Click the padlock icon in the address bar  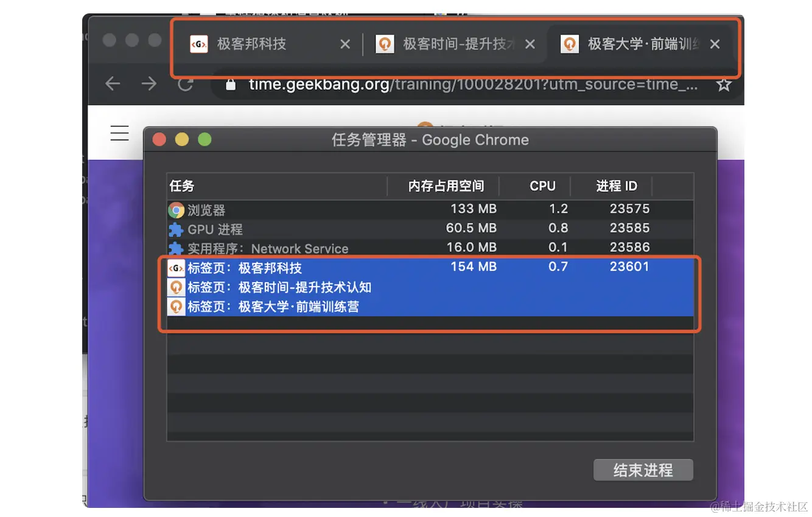tap(231, 85)
